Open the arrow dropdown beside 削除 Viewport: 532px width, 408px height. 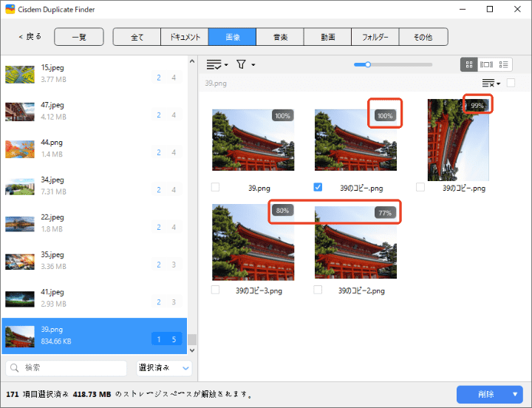click(x=515, y=395)
